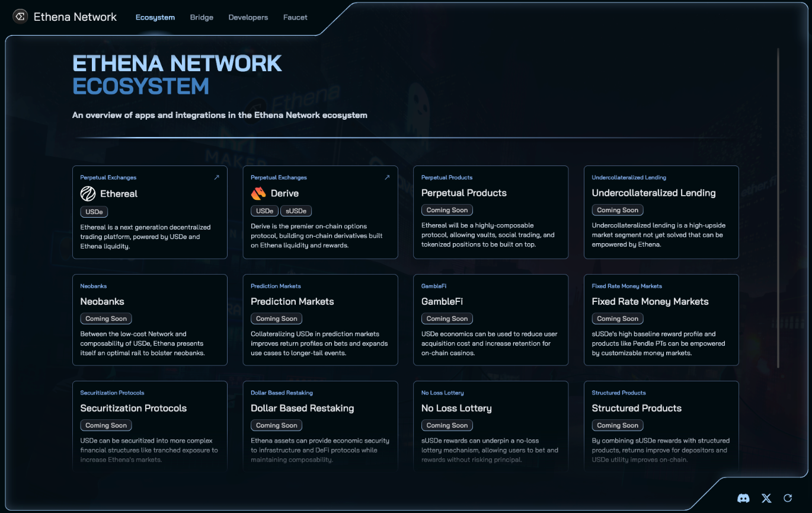Click the sUSDe tag on Derive card
The width and height of the screenshot is (812, 513).
[296, 211]
